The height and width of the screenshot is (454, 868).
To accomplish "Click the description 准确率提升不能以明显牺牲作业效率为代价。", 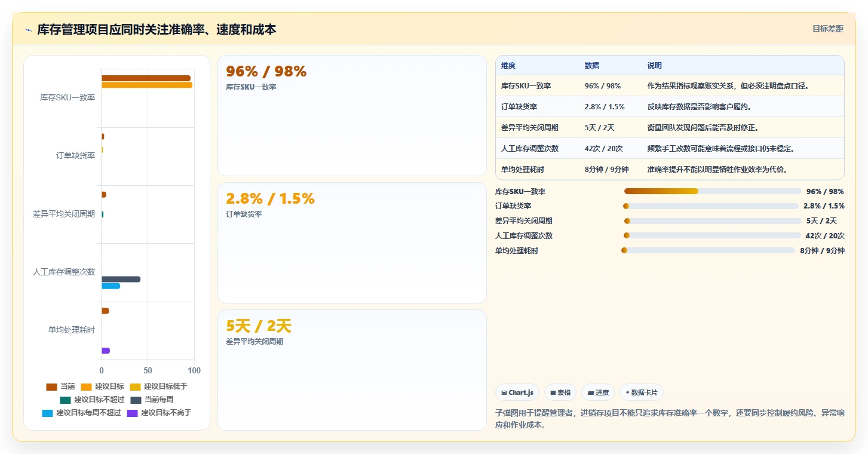I will [717, 170].
